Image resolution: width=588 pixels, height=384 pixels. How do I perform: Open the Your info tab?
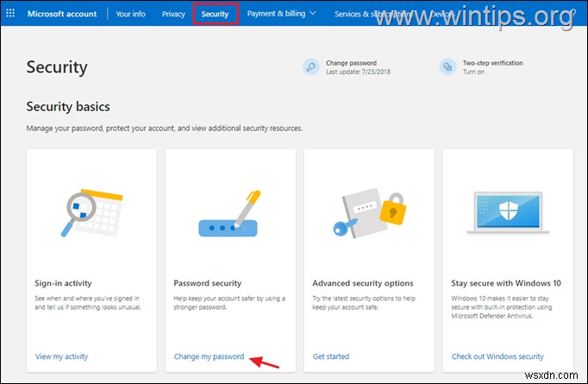click(130, 14)
